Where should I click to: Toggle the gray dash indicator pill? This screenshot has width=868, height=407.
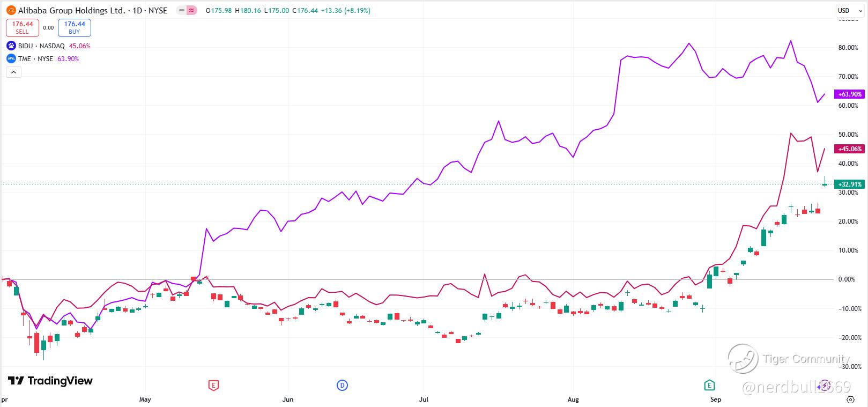[x=181, y=10]
